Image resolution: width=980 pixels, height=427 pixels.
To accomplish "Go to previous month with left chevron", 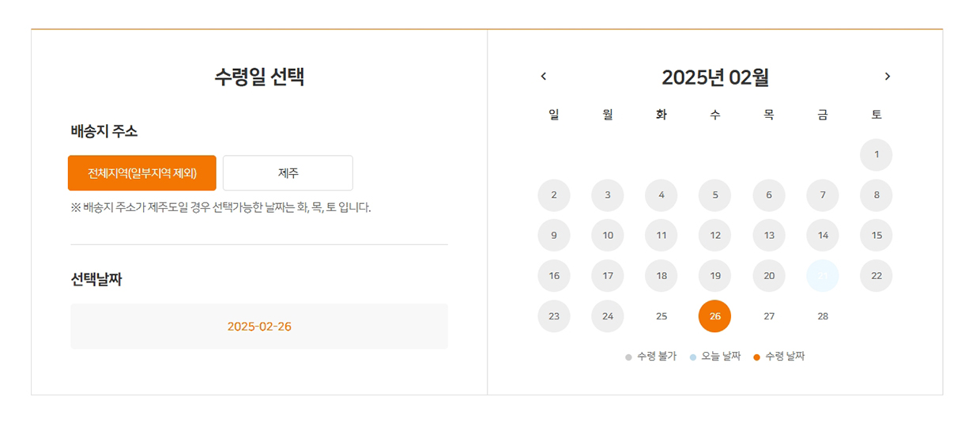I will click(543, 77).
